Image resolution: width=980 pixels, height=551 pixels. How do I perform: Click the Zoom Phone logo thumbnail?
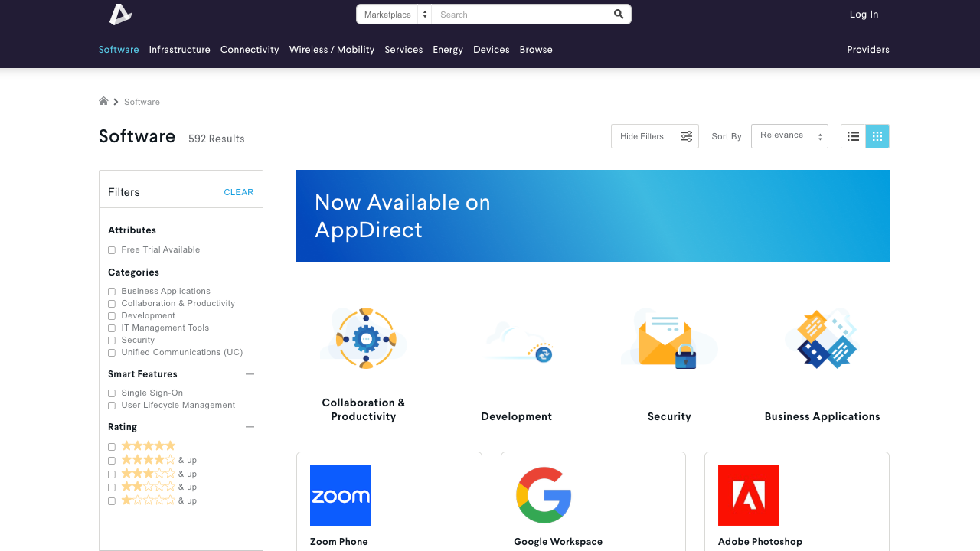(341, 495)
